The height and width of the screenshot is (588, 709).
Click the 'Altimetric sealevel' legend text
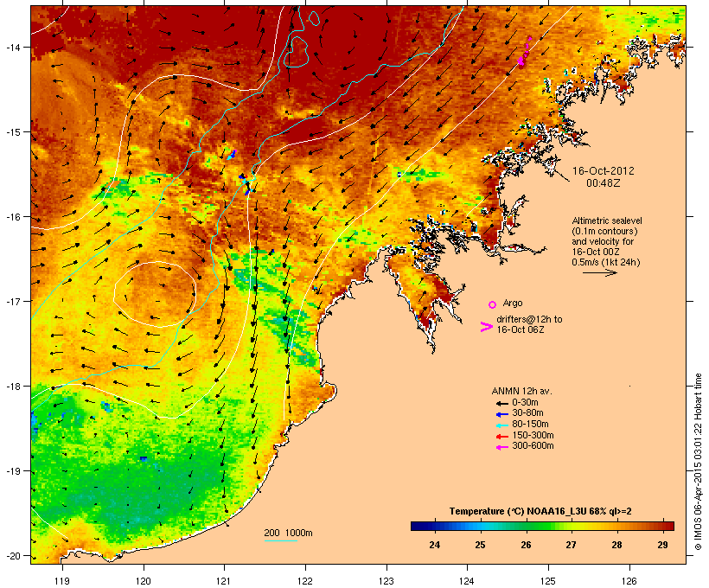(x=607, y=220)
